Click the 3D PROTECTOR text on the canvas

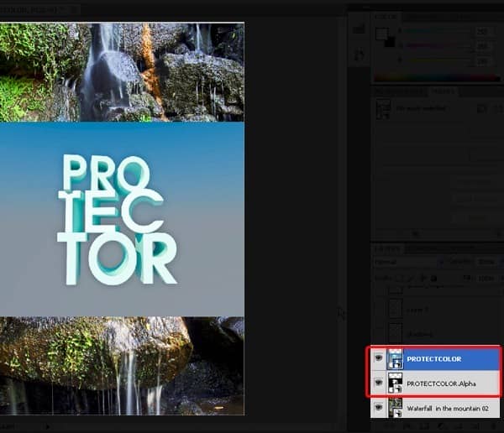[118, 220]
